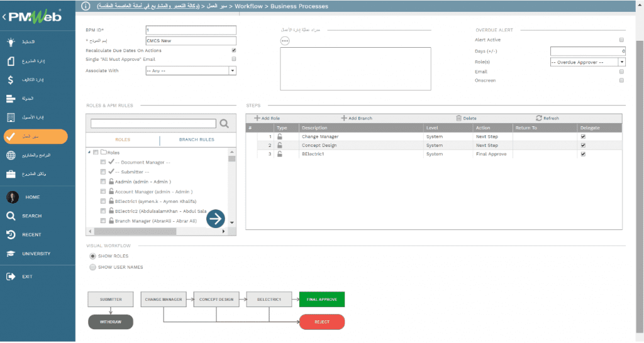Click the Days (+/-) input field

pos(588,52)
